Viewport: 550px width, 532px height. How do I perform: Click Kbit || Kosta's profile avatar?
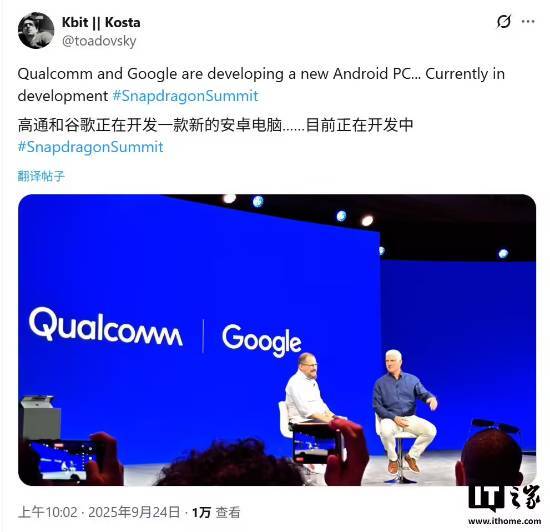tap(36, 31)
